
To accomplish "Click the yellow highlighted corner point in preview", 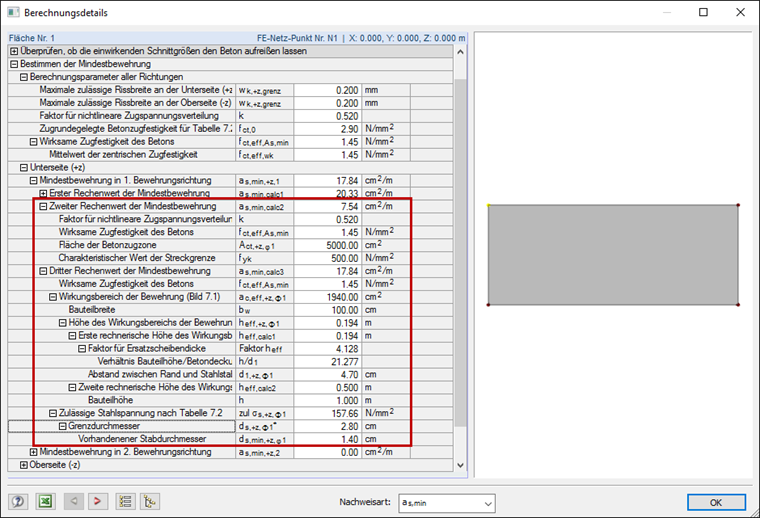I will click(x=489, y=205).
